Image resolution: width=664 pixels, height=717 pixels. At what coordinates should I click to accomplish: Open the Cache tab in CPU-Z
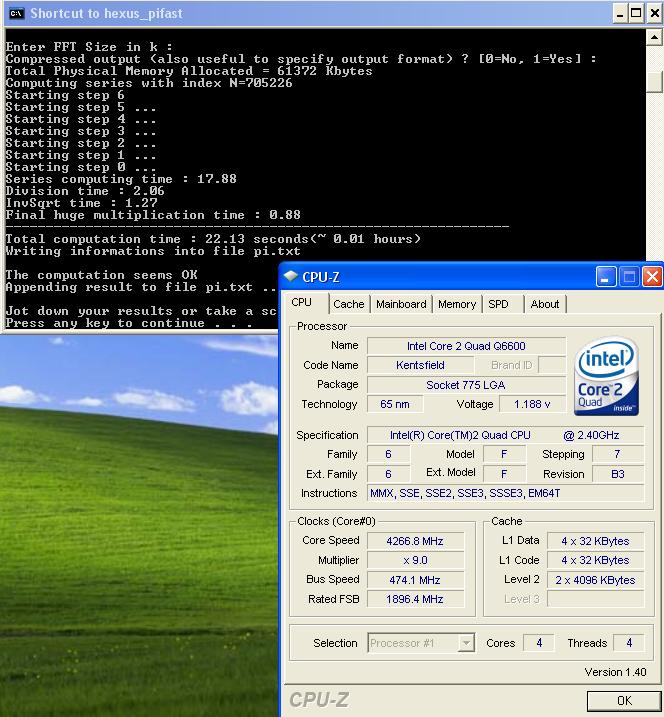pos(348,304)
